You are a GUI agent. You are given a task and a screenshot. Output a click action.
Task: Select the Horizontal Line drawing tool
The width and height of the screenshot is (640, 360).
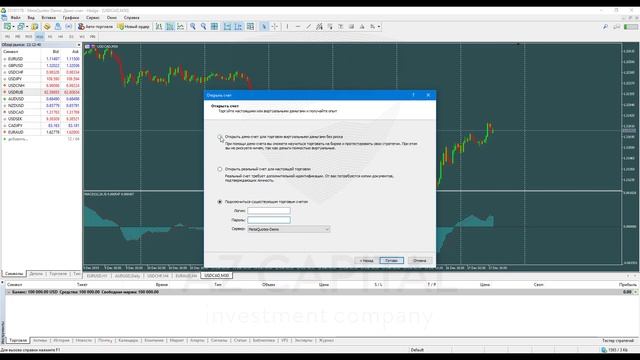[298, 27]
